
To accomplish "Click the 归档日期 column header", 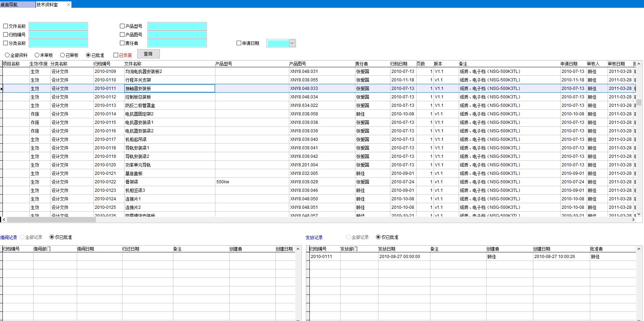I will [x=399, y=64].
